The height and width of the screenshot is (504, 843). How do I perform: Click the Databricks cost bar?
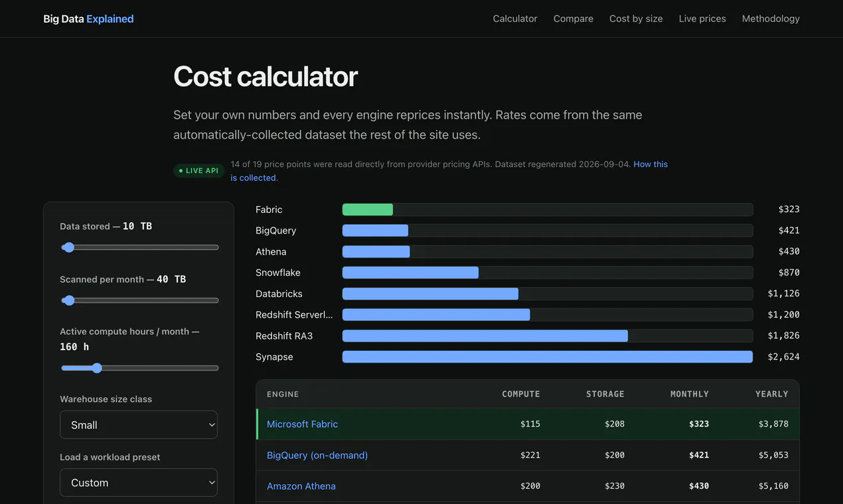pyautogui.click(x=430, y=294)
